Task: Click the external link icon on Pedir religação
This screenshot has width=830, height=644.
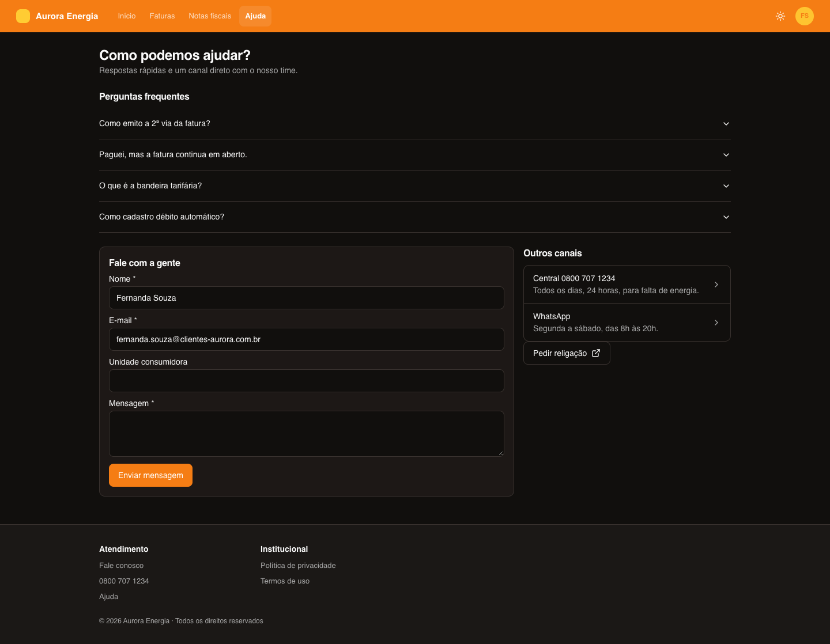Action: [596, 353]
